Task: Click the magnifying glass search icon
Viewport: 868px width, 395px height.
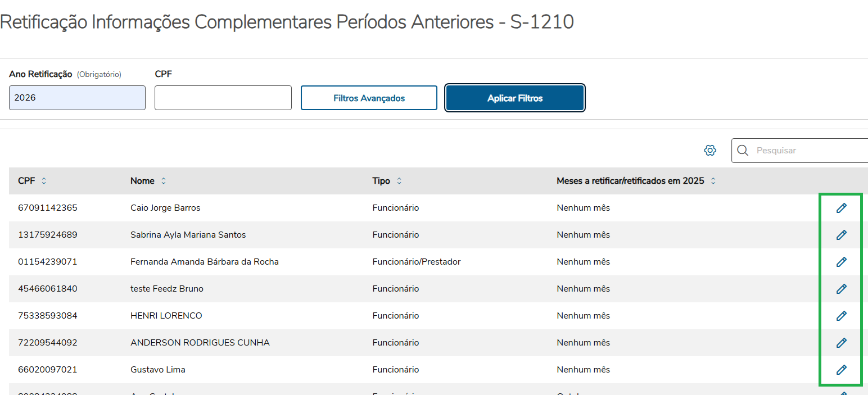Action: pos(743,151)
